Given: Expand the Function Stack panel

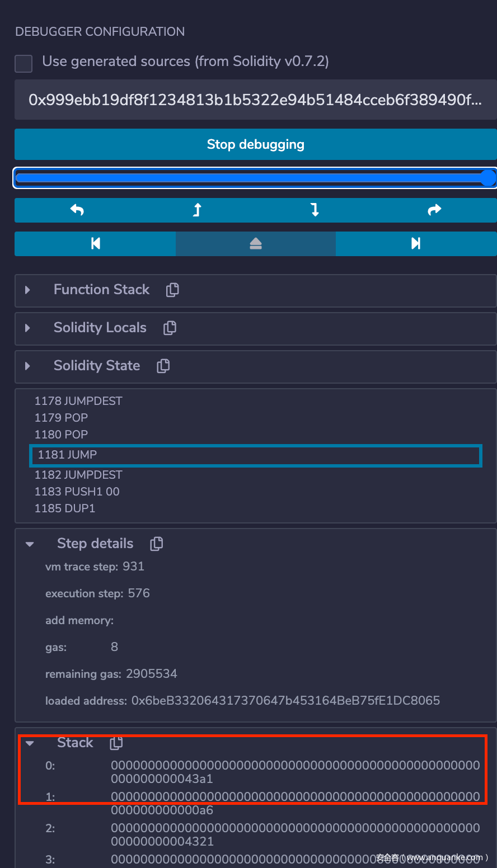Looking at the screenshot, I should pyautogui.click(x=27, y=290).
